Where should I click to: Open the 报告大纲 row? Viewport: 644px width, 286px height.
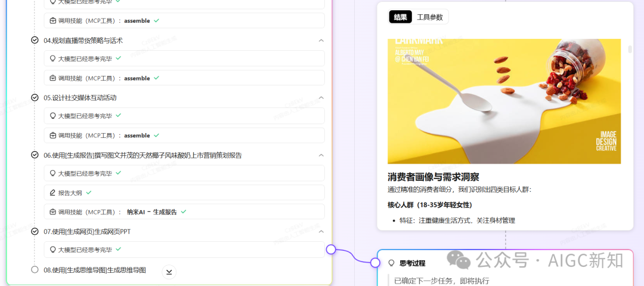(x=184, y=193)
